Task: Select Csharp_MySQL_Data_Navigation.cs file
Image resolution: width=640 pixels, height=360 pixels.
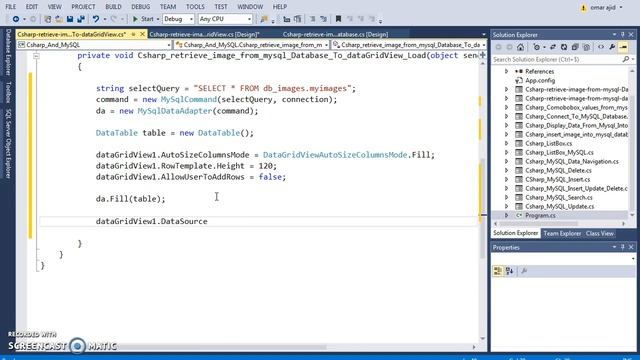Action: point(571,161)
